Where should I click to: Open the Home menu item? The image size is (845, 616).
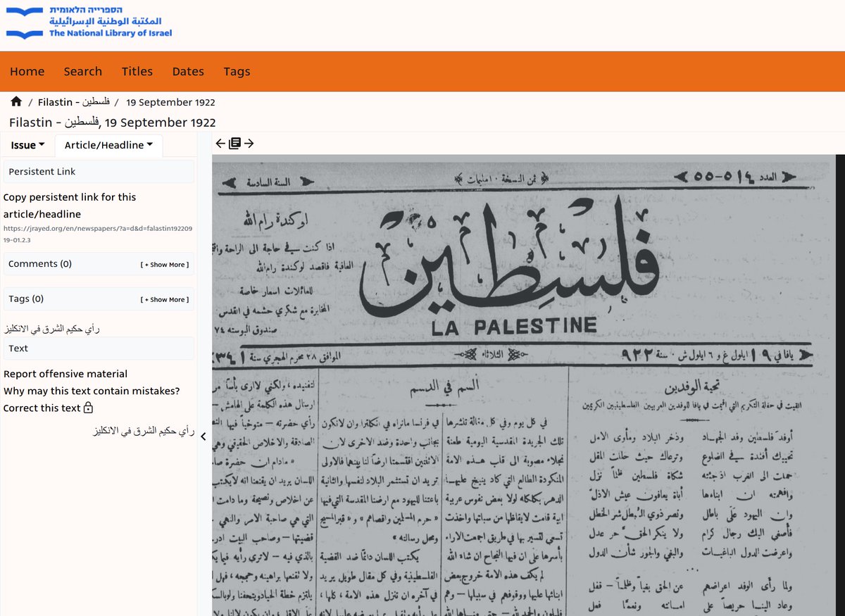[27, 71]
